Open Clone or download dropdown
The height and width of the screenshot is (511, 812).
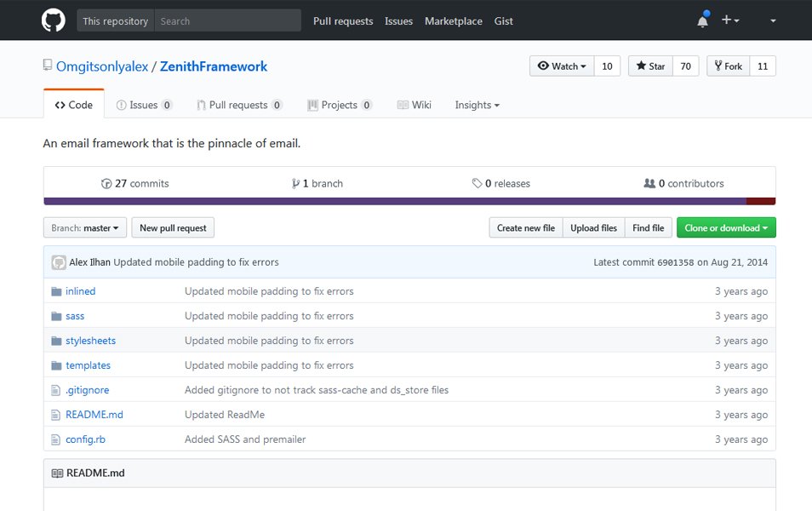tap(726, 227)
